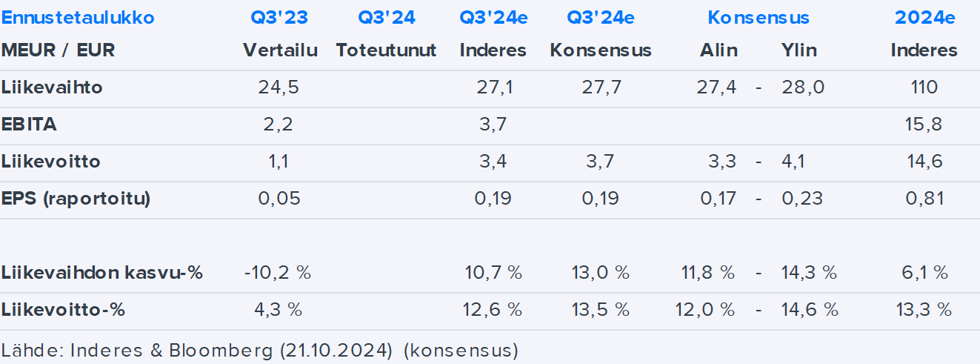This screenshot has width=980, height=364.
Task: Click the -10,2 % growth value
Action: point(278,273)
